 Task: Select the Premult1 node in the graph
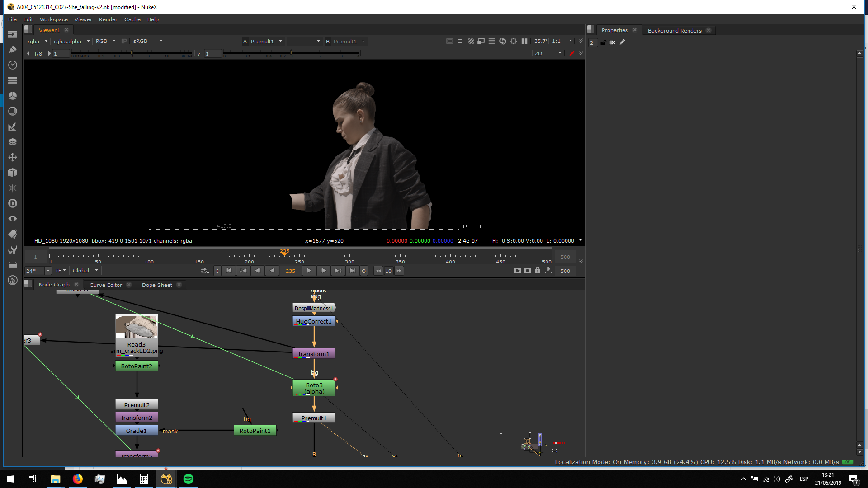[x=314, y=418]
